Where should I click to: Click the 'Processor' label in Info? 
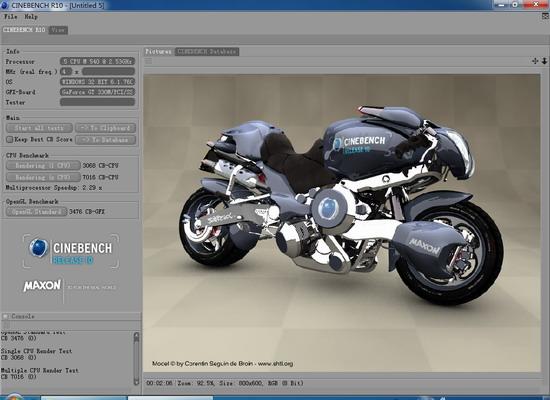coord(20,62)
